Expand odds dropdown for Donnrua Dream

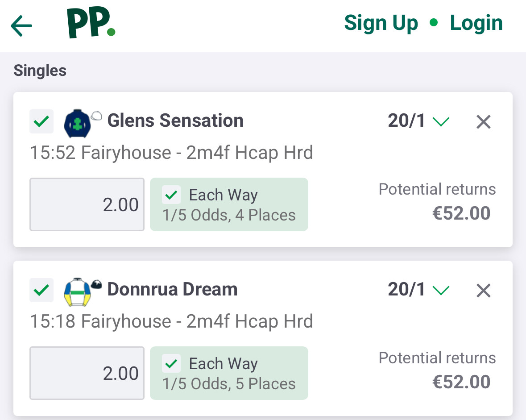click(x=441, y=290)
